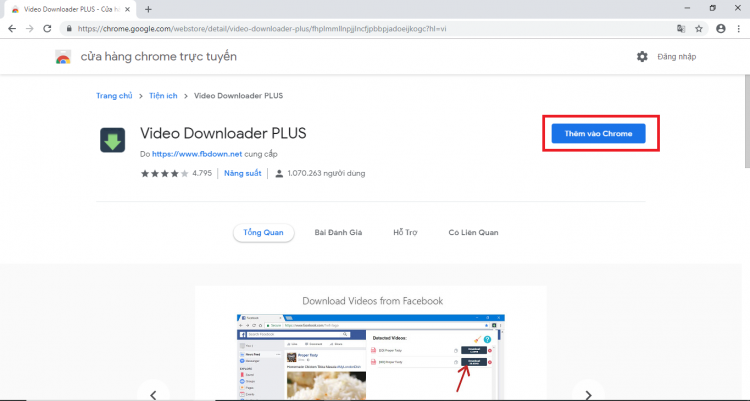Viewport: 750px width, 401px height.
Task: Close the Video Downloader PLUS tab
Action: [x=127, y=9]
